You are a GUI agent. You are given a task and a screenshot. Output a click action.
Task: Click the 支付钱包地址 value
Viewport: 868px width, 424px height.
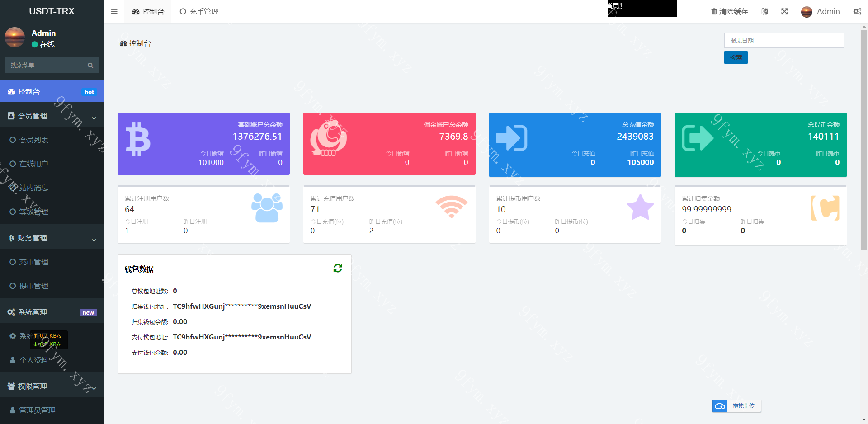[x=242, y=337]
